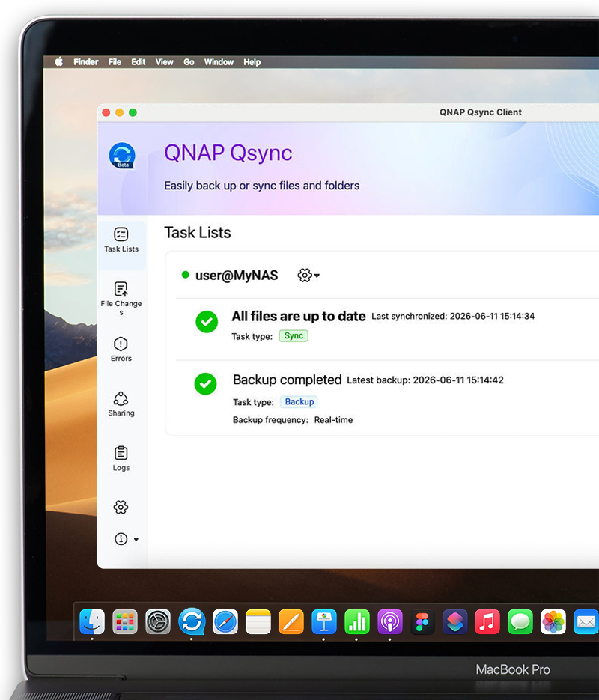The height and width of the screenshot is (700, 599).
Task: Open the Window menu
Action: tap(219, 61)
